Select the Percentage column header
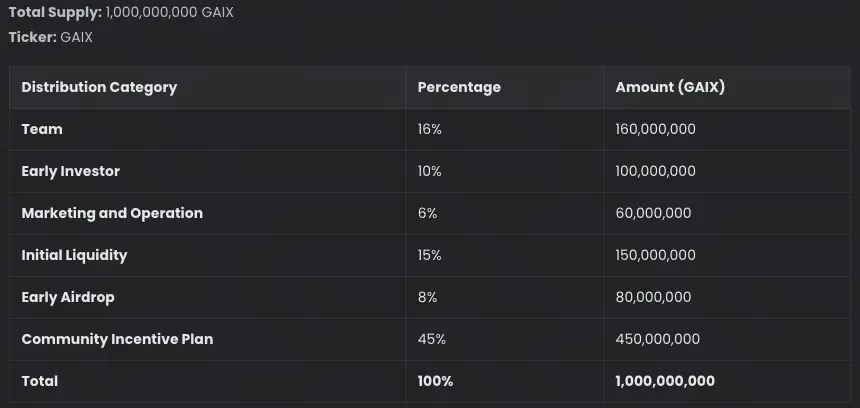860x408 pixels. click(x=459, y=87)
